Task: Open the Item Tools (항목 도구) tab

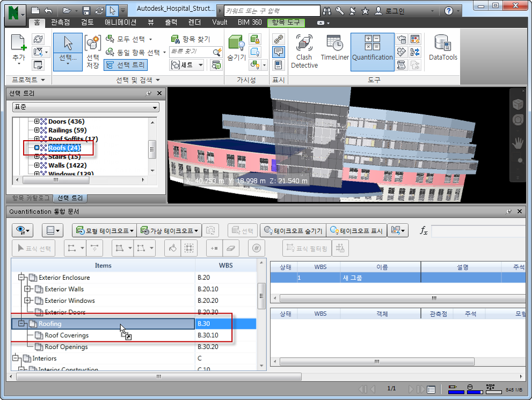Action: coord(286,23)
